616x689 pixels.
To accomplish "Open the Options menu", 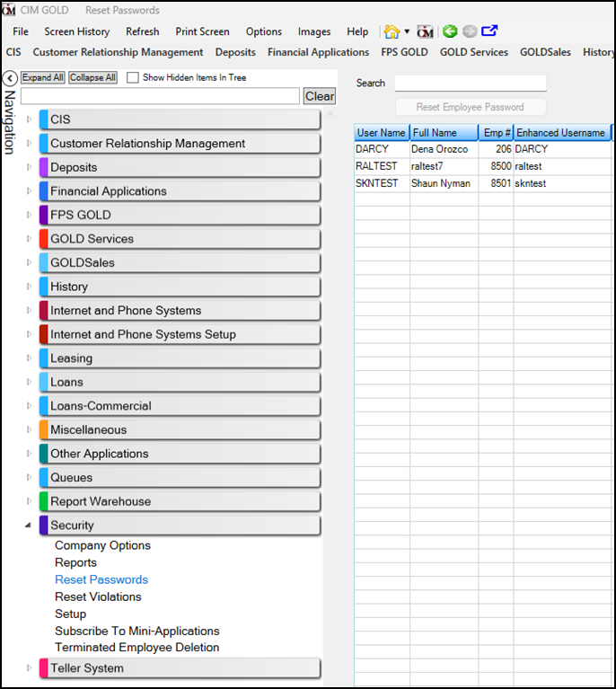I will 264,31.
